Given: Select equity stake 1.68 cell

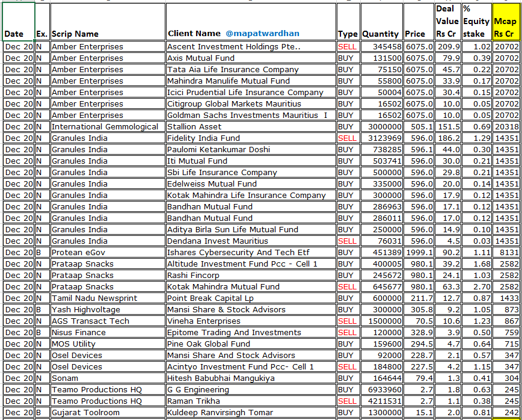Looking at the screenshot, I should [x=476, y=264].
